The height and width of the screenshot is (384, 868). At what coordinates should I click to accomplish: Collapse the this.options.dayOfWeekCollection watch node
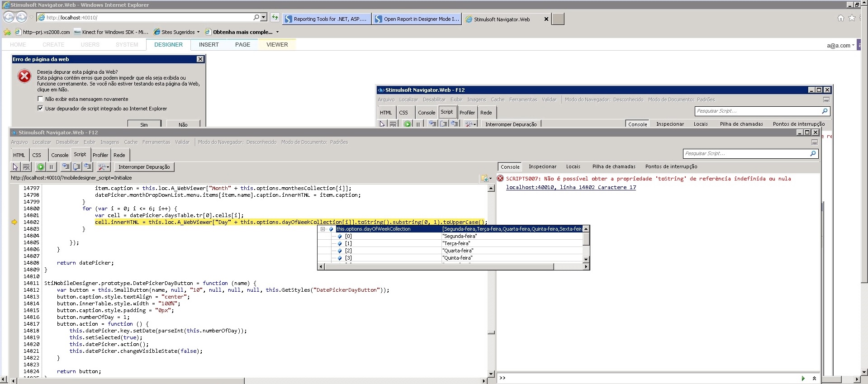pyautogui.click(x=323, y=229)
